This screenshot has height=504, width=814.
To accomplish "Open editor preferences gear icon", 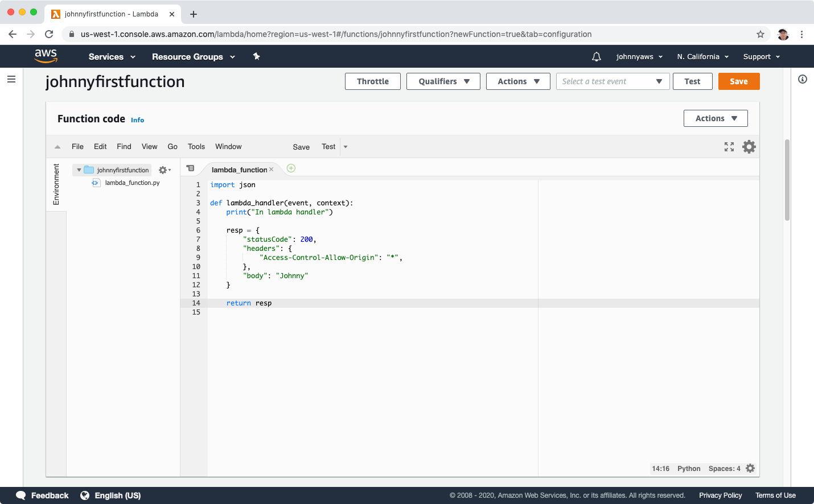I will pos(749,147).
